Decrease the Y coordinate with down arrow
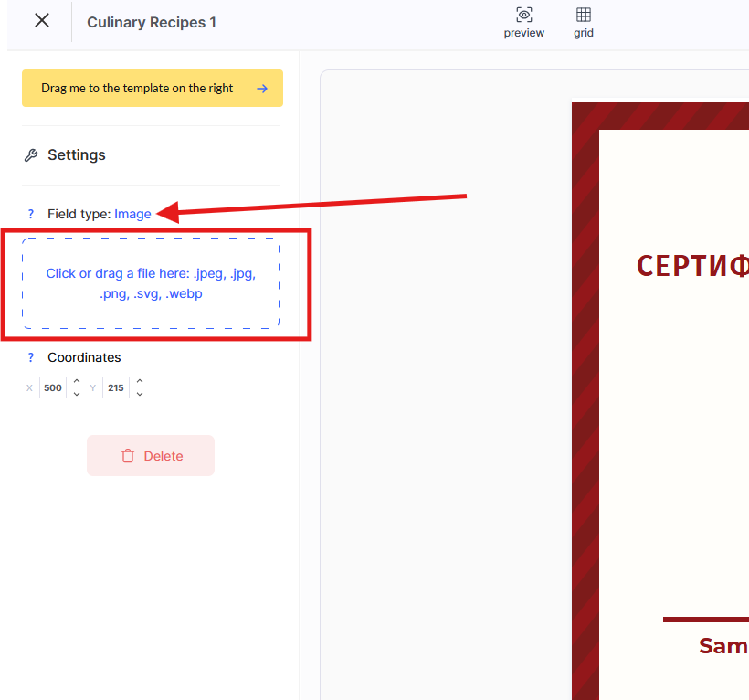Viewport: 749px width, 700px height. coord(139,395)
